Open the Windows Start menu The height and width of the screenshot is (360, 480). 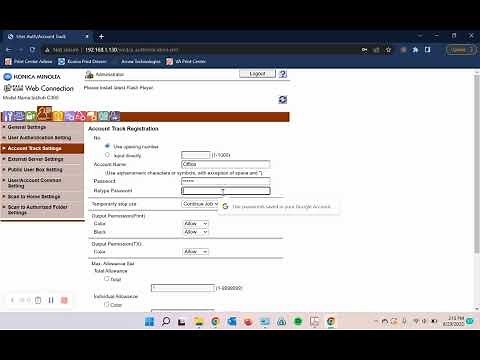click(149, 321)
